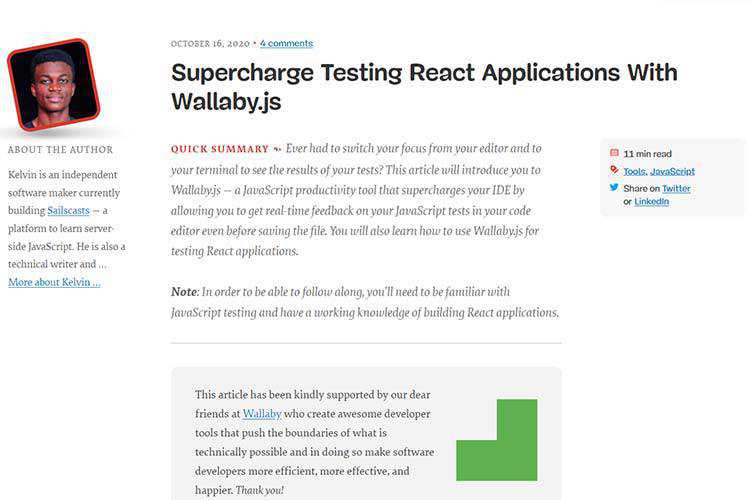Select the JavaScript tag link

673,172
